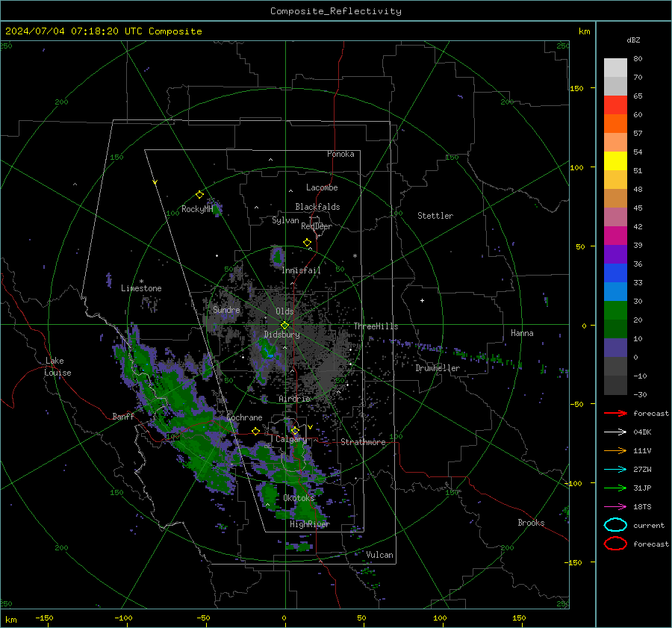Click the Okotoks label
The height and width of the screenshot is (628, 672).
click(x=299, y=498)
